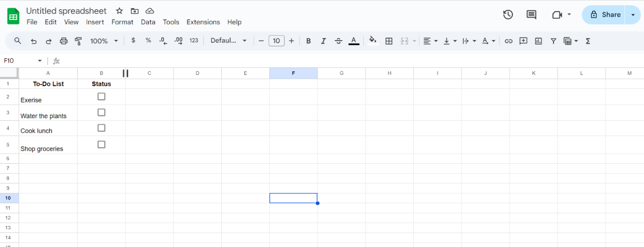Tick the checkbox next to Cook lunch

[101, 128]
